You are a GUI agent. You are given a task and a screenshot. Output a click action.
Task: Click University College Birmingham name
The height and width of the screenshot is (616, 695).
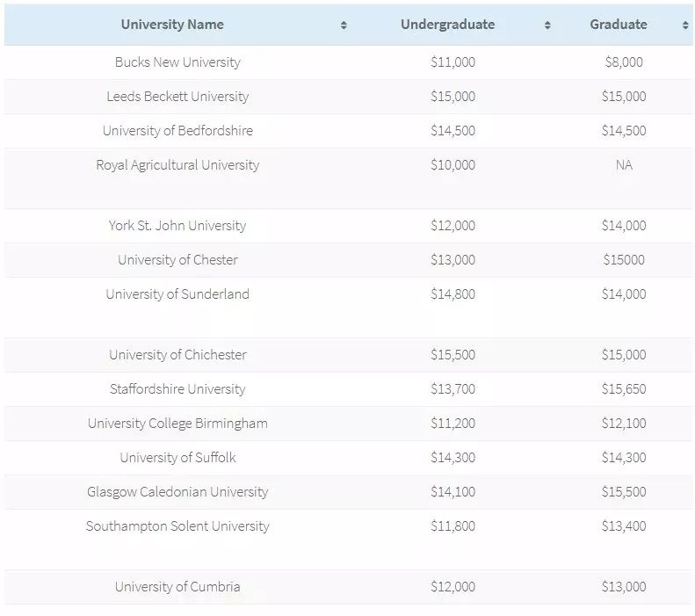click(177, 424)
